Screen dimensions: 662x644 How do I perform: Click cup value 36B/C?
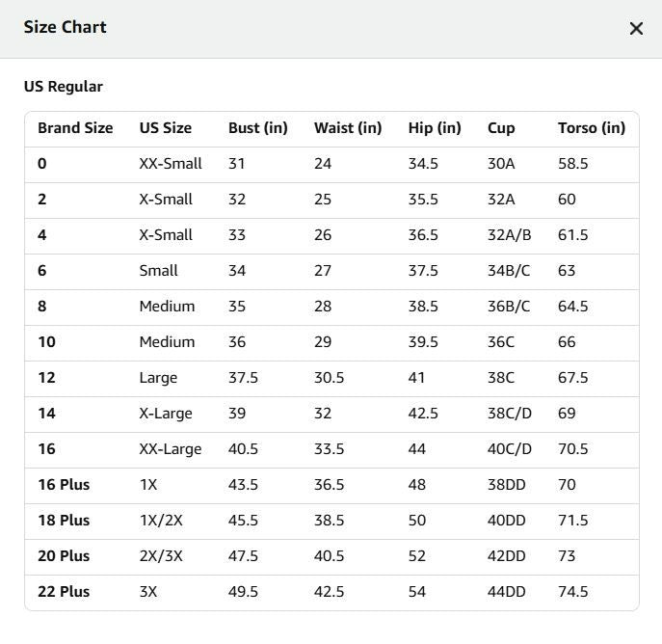pos(509,307)
